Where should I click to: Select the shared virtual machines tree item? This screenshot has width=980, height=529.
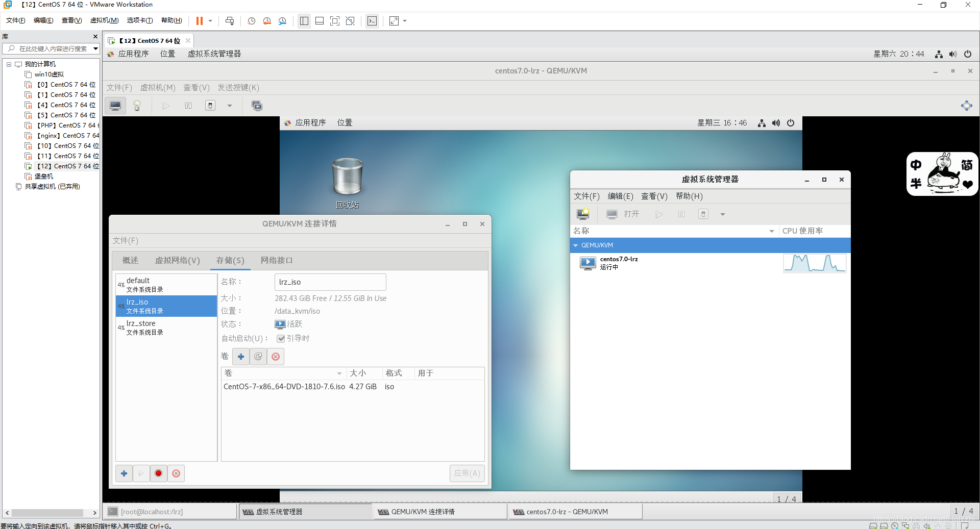click(48, 187)
